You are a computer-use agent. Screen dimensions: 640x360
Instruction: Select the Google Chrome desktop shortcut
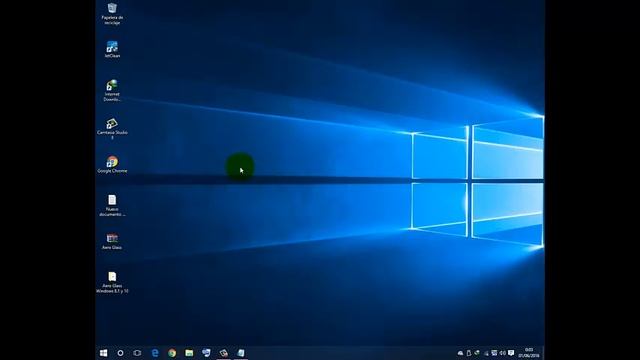coord(112,164)
